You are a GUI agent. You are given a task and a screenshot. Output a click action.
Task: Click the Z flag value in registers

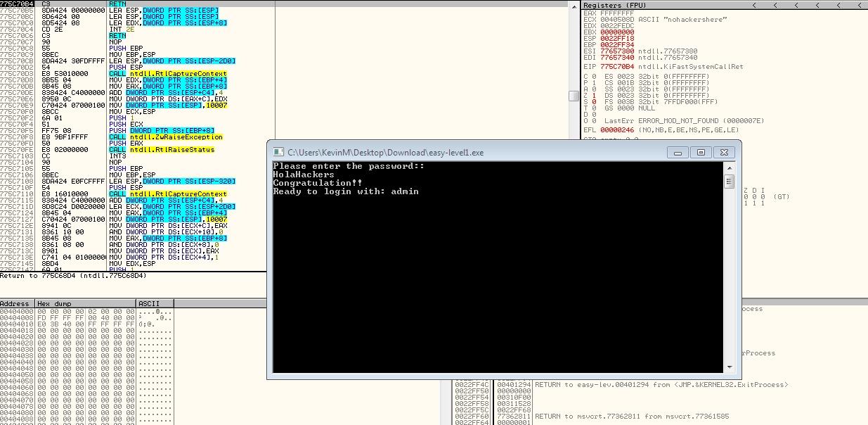594,96
